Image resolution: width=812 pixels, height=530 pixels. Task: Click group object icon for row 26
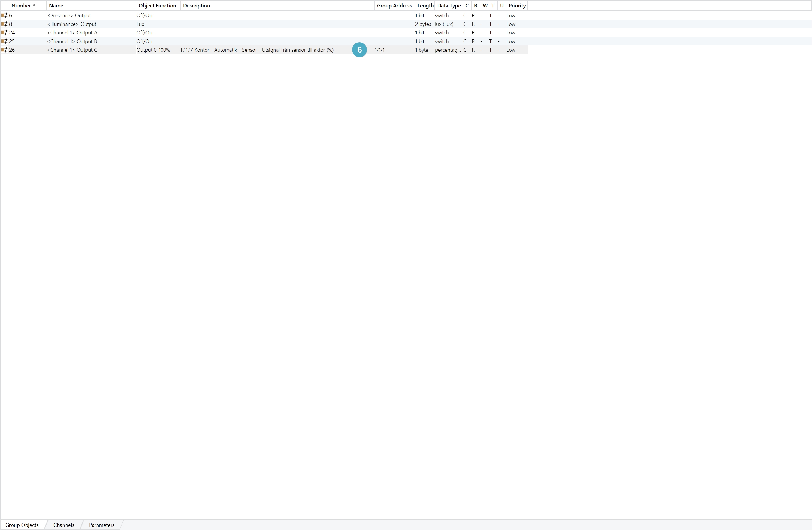(4, 50)
